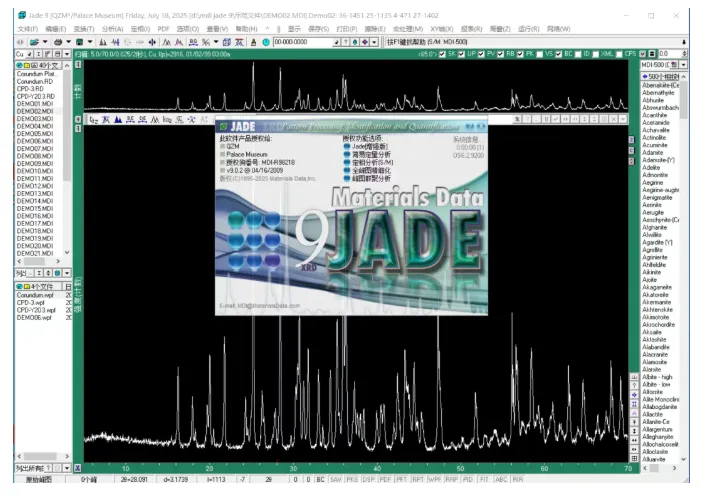Open dropdown arrow next to percent icon
Image resolution: width=707 pixels, height=495 pixels.
tap(216, 42)
